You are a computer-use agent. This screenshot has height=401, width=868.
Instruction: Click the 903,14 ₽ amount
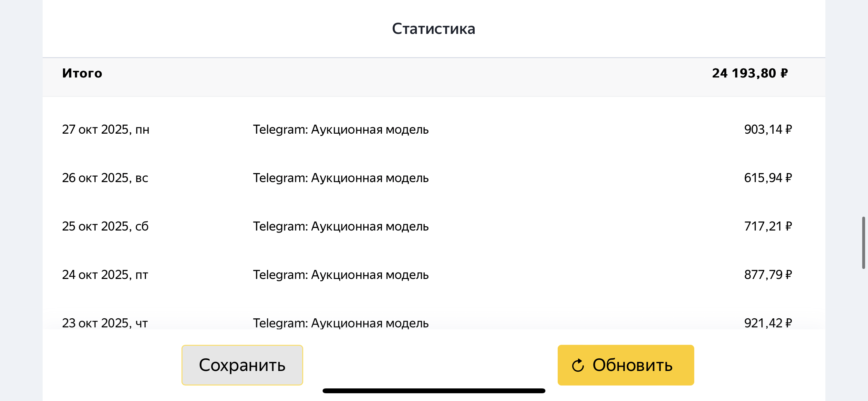768,129
